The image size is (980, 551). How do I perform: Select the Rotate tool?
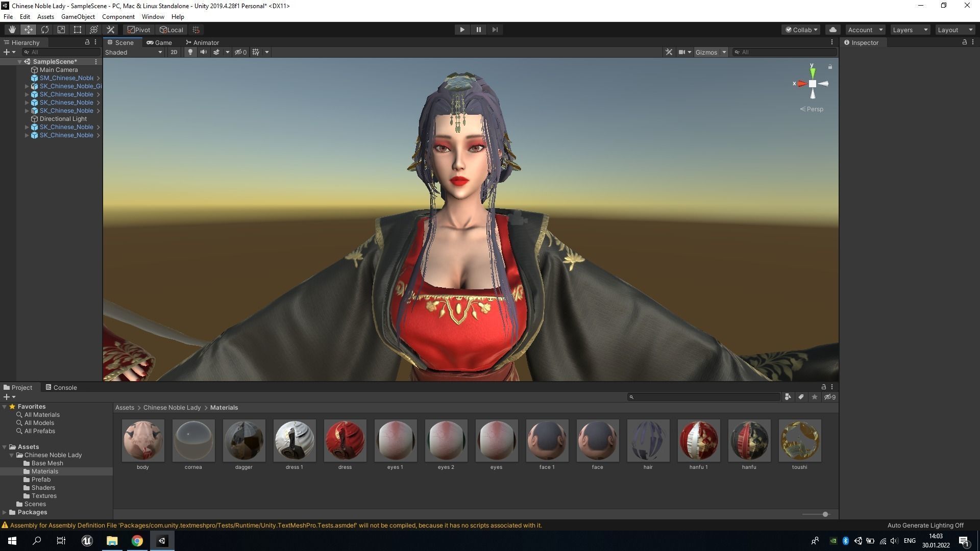tap(44, 30)
